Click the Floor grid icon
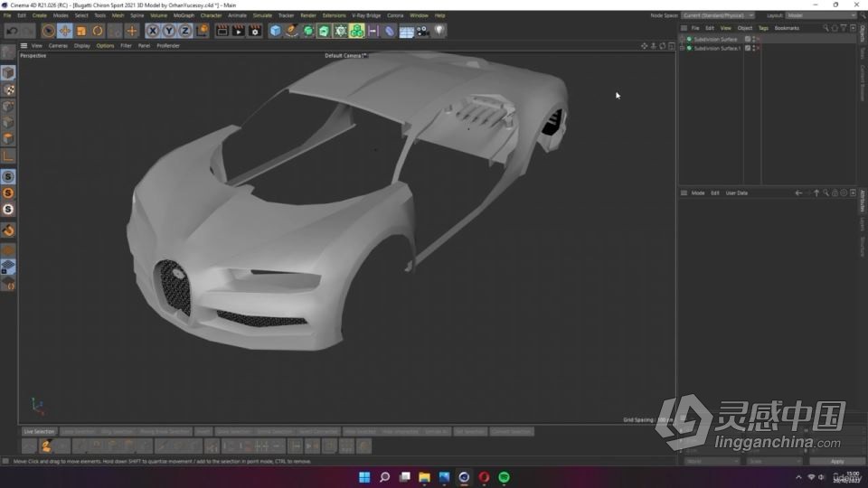This screenshot has height=488, width=868. [406, 32]
